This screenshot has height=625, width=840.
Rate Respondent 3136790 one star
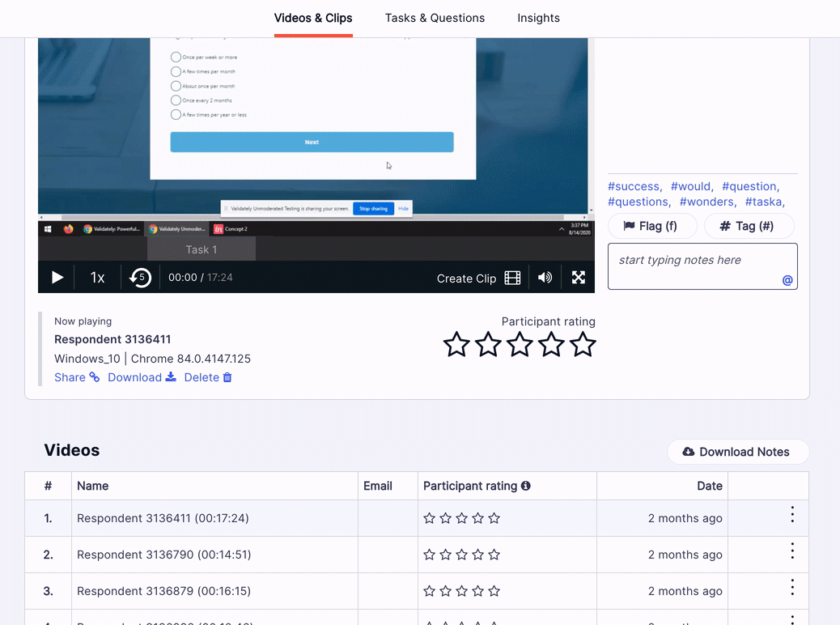pyautogui.click(x=429, y=555)
